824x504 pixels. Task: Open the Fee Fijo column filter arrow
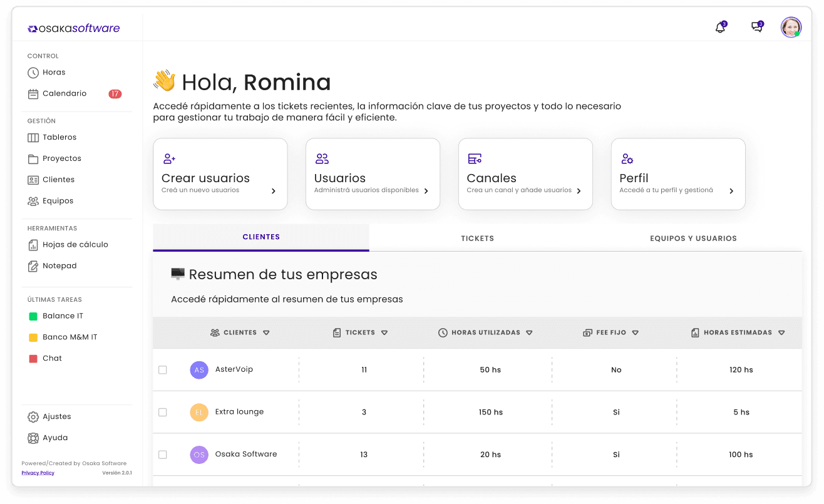point(635,333)
